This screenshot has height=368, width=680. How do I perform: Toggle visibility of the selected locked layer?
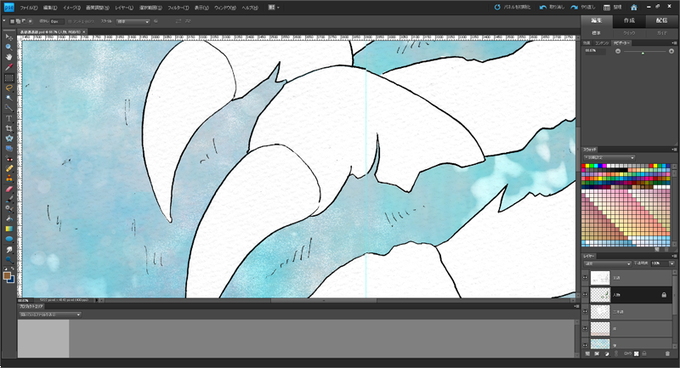(585, 295)
